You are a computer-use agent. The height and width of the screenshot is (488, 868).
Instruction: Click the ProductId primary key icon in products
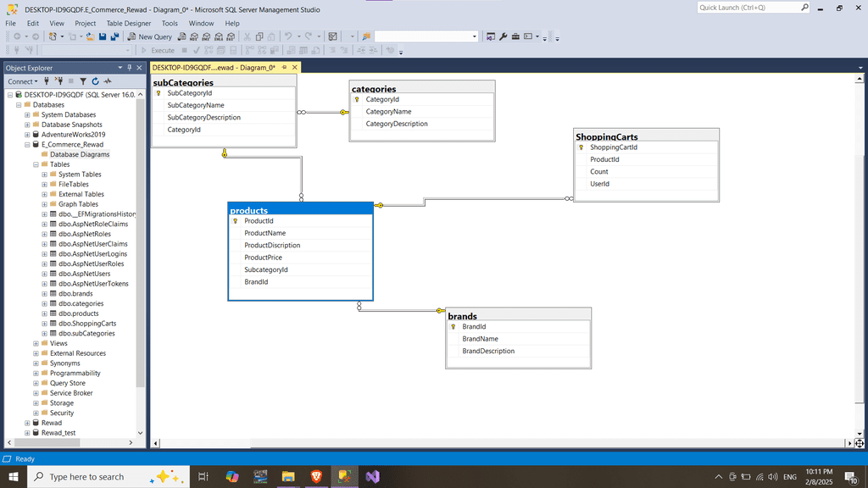pyautogui.click(x=236, y=221)
